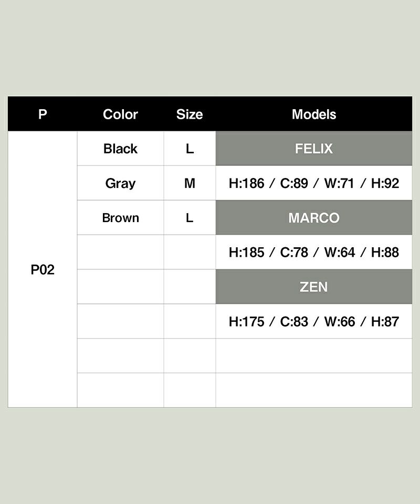Click the P02 product cell

tap(43, 270)
